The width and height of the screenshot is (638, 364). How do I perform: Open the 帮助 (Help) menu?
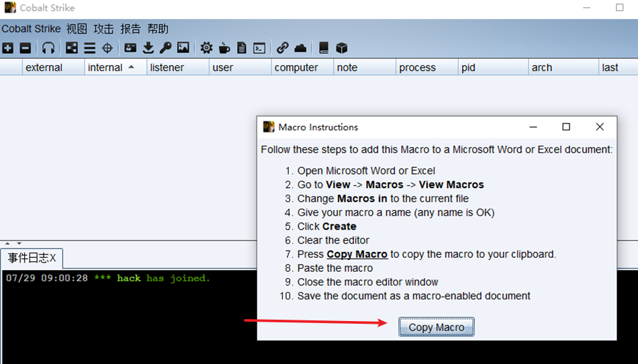158,29
